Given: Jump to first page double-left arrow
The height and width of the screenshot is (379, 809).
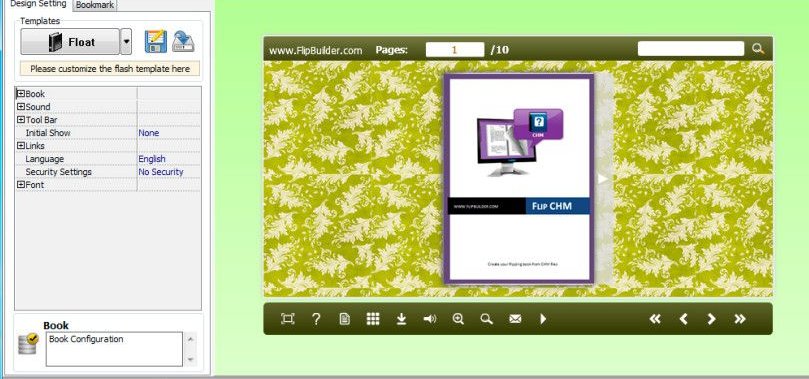Looking at the screenshot, I should (655, 319).
